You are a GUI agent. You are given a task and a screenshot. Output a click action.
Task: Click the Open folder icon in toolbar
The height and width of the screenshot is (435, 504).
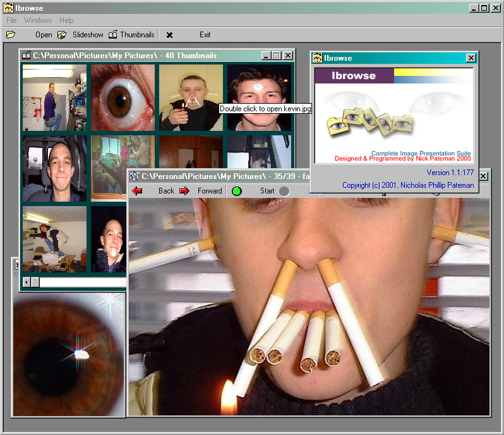pyautogui.click(x=11, y=35)
